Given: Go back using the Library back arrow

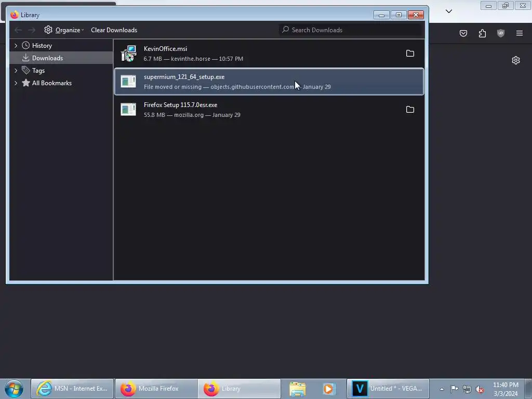Looking at the screenshot, I should click(18, 30).
